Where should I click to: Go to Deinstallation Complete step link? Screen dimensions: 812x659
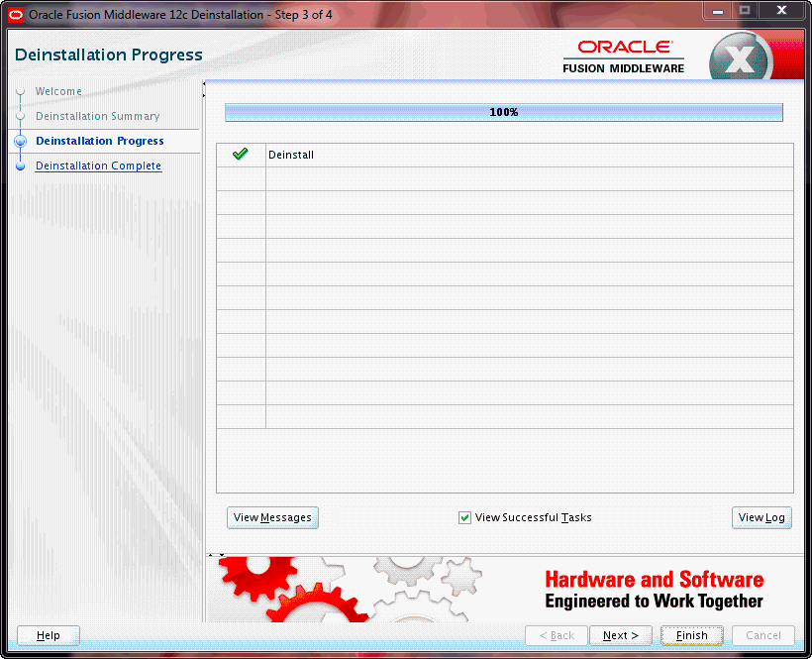(98, 165)
